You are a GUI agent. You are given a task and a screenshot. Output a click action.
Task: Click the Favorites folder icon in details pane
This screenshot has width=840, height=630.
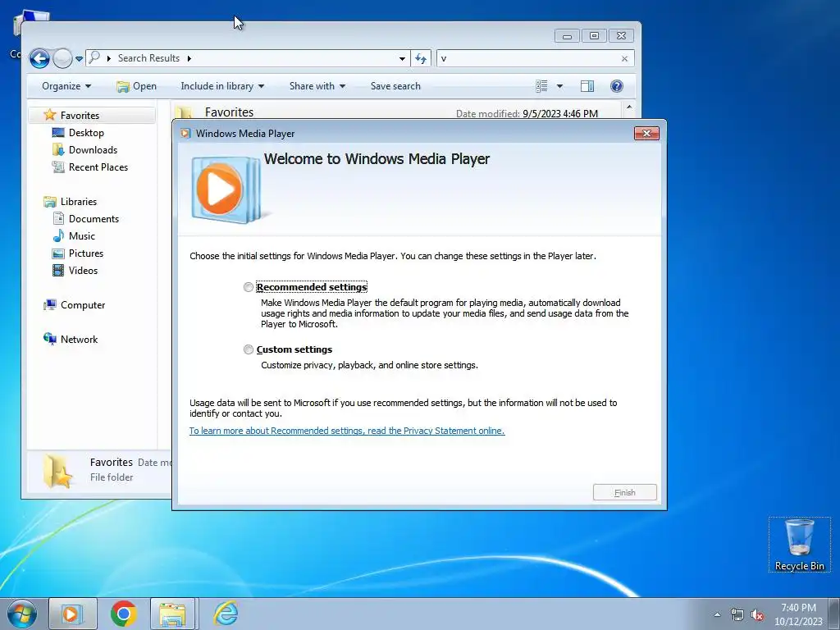(x=57, y=470)
